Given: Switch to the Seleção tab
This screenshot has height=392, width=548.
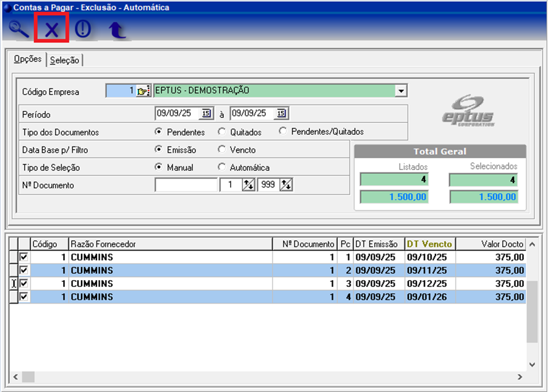Looking at the screenshot, I should coord(64,60).
